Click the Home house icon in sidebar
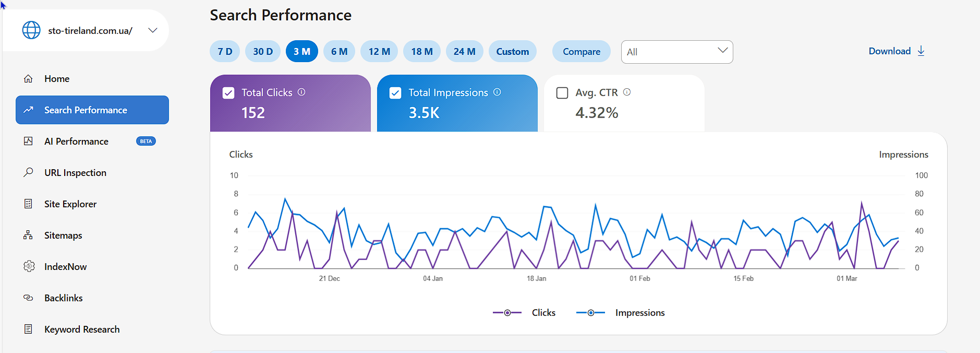Viewport: 980px width, 353px height. [x=28, y=79]
